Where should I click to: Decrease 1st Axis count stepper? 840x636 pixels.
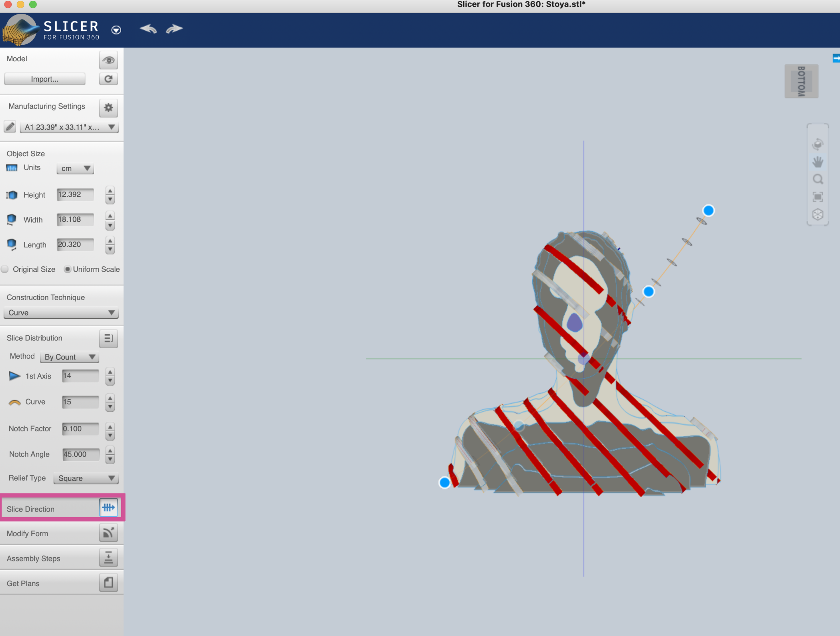click(110, 381)
